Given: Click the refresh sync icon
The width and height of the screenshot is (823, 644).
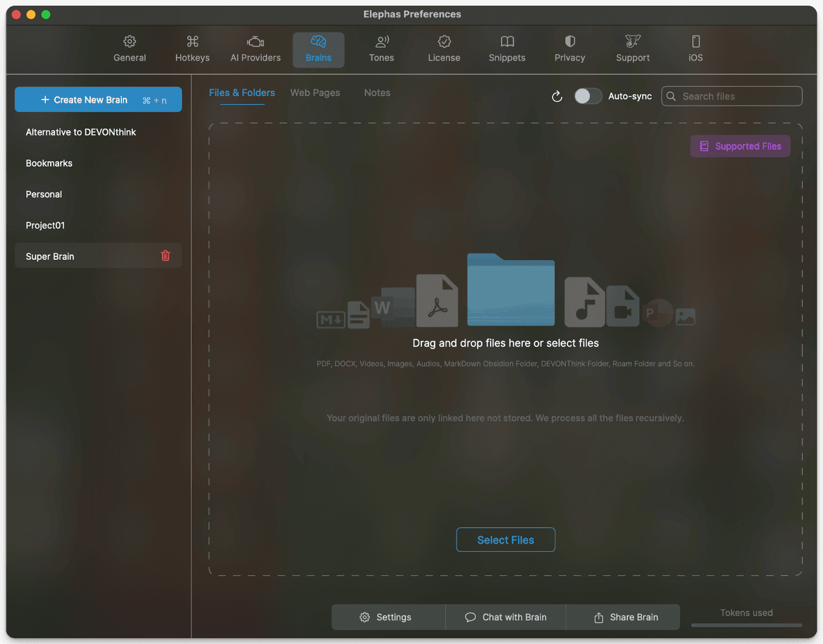Looking at the screenshot, I should coord(557,97).
